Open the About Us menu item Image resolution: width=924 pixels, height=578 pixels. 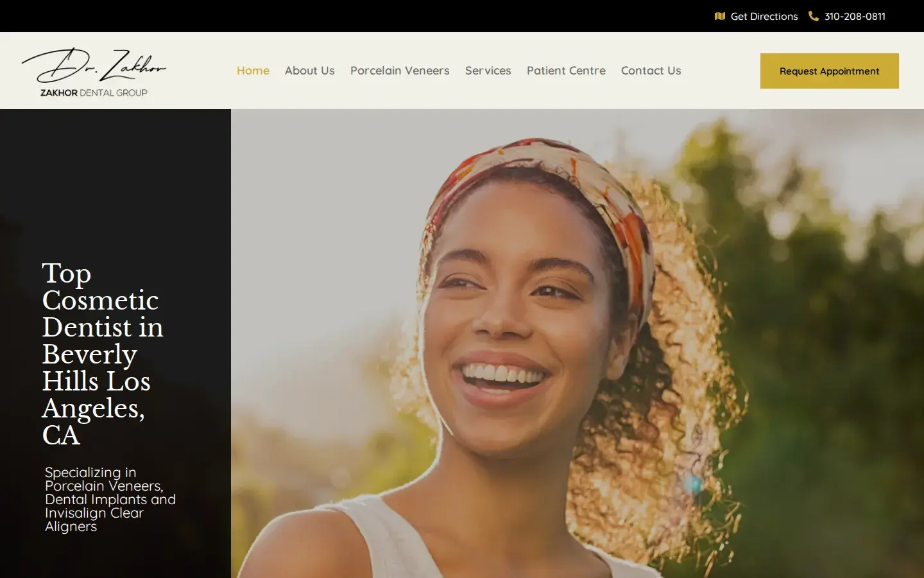(310, 71)
